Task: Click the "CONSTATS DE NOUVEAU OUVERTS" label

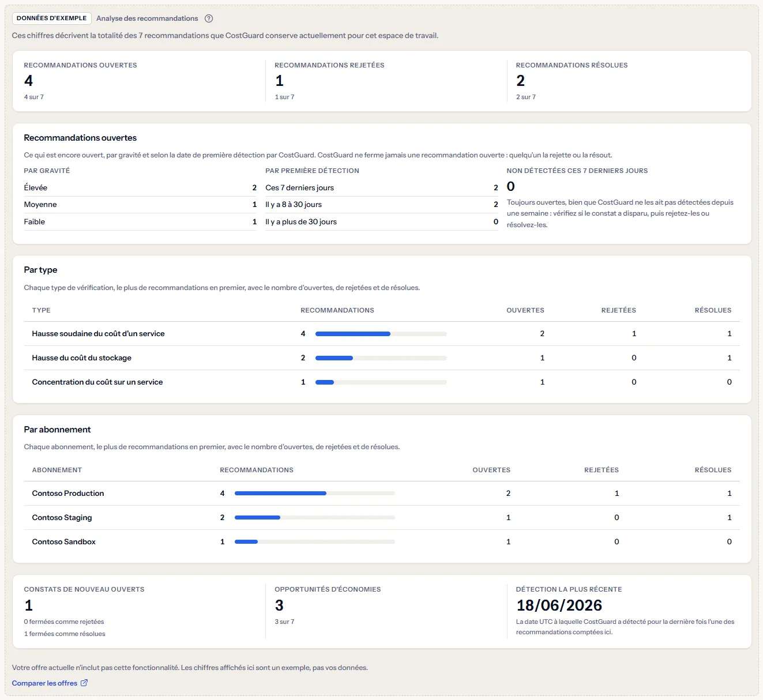Action: click(84, 589)
